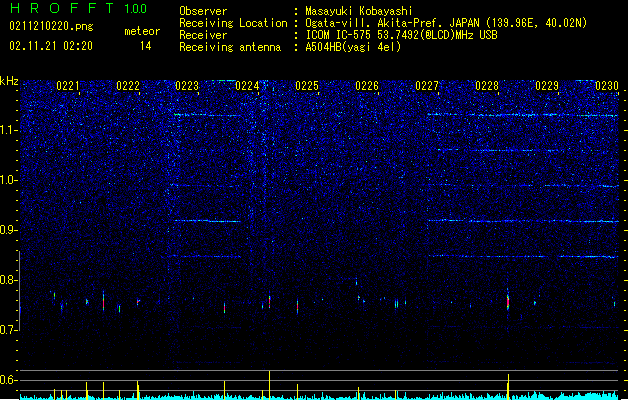Click the 'Receiving antenna' label
The height and width of the screenshot is (400, 629).
click(230, 47)
